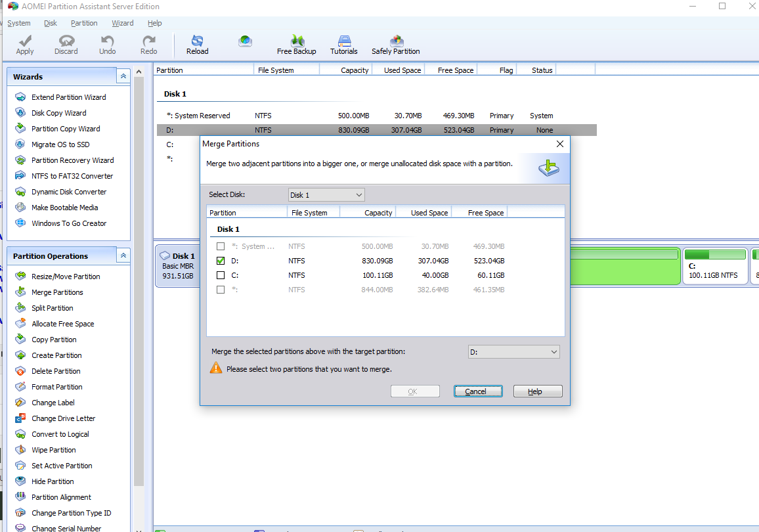Click disabled System Reserved checkbox

221,246
